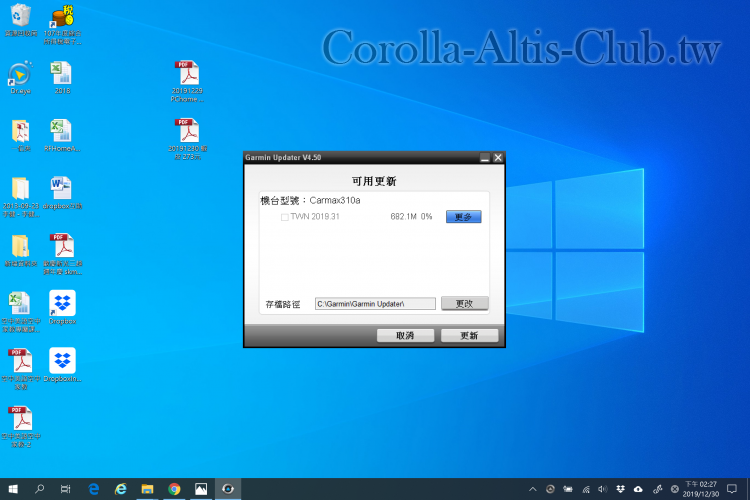
Task: Minimize the Garmin Updater window
Action: tap(484, 158)
